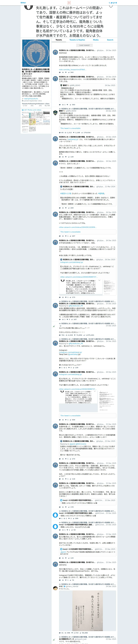This screenshot has width=138, height=644.
Task: Click the reply icon showing 69 replies
Action: pyautogui.click(x=60, y=133)
